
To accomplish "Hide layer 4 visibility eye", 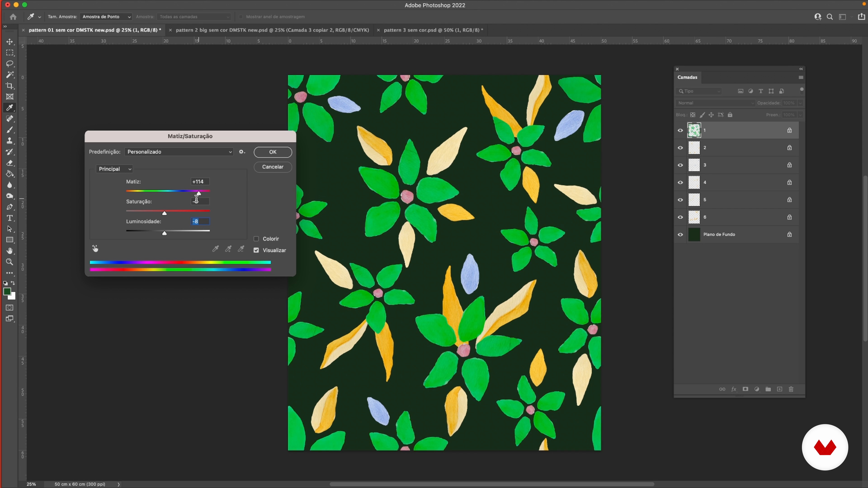I will pyautogui.click(x=680, y=183).
